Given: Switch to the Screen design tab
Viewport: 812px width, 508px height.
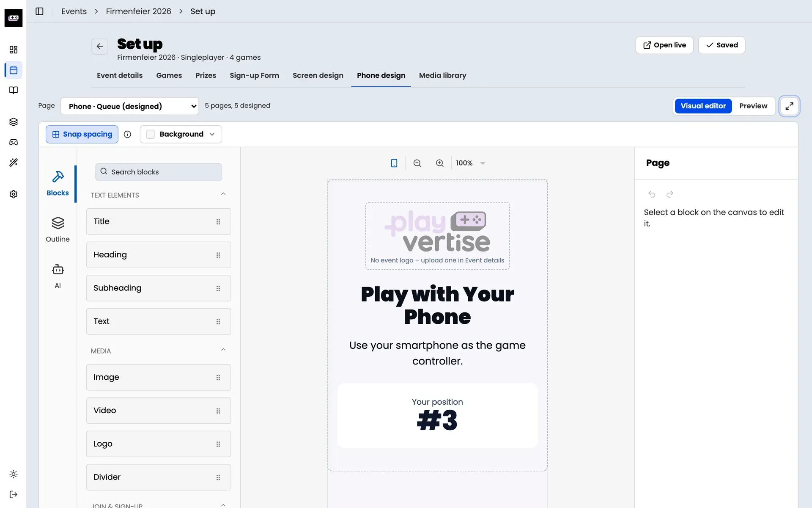Looking at the screenshot, I should click(318, 75).
